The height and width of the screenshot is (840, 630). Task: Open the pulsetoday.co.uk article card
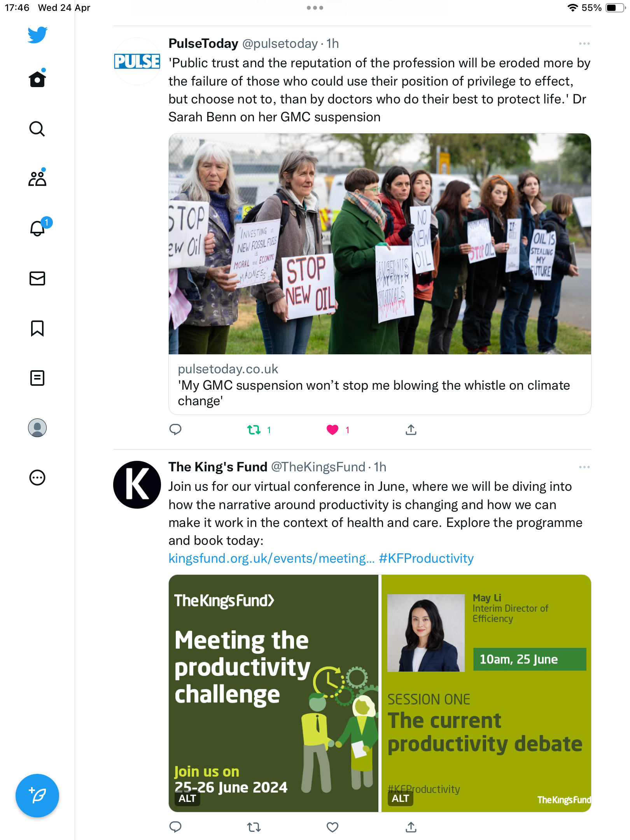[x=380, y=274]
